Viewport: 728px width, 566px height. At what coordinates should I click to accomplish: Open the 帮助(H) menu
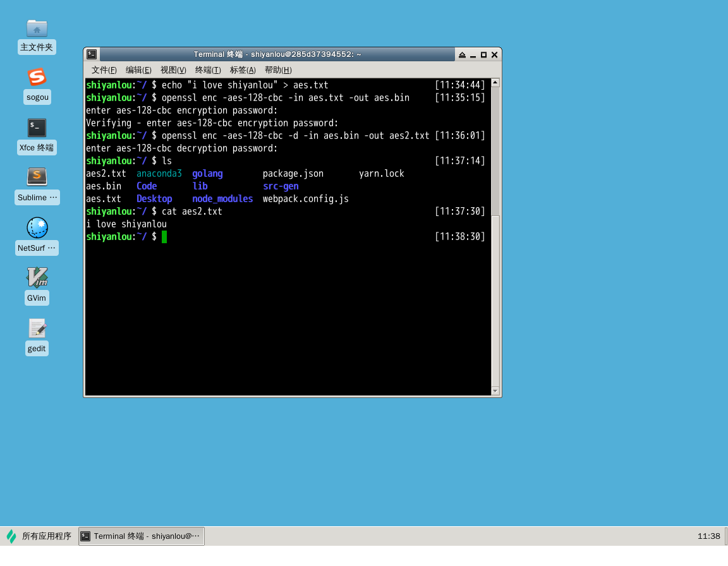pyautogui.click(x=278, y=70)
